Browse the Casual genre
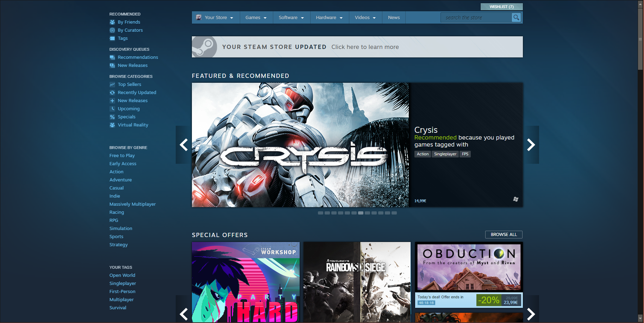 coord(117,188)
